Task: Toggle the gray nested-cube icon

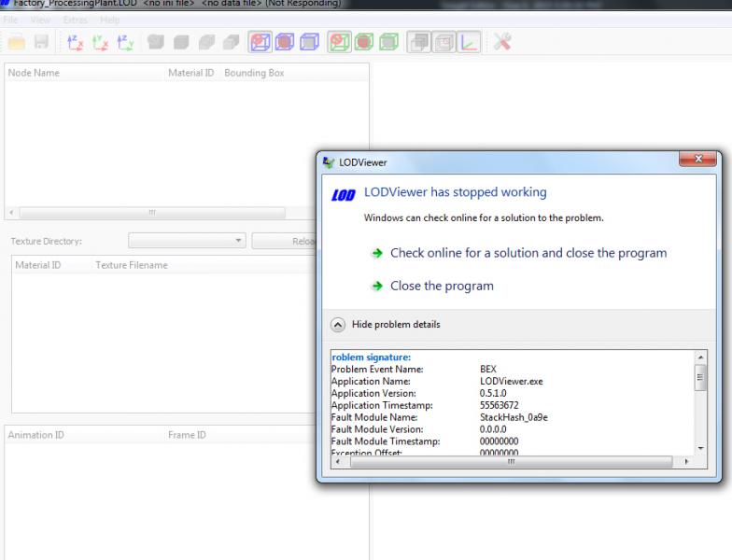Action: tap(443, 42)
